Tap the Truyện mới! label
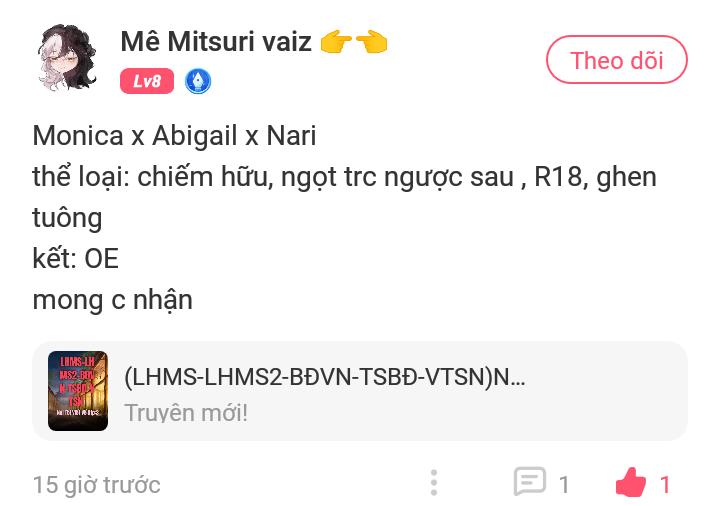Screen dimensions: 720x506 pos(186,412)
